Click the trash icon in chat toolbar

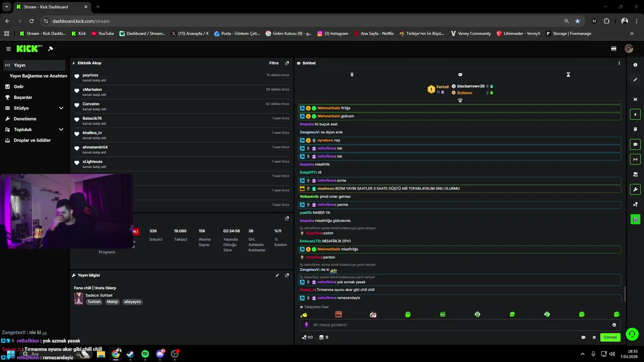coord(352,74)
